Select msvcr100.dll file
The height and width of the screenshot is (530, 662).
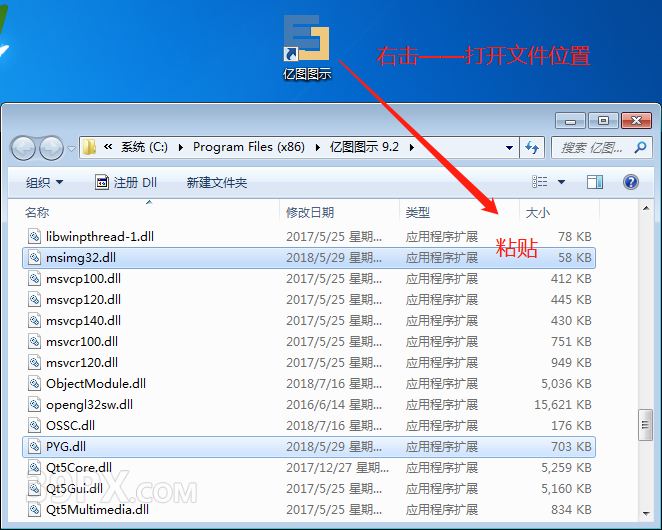[309, 342]
